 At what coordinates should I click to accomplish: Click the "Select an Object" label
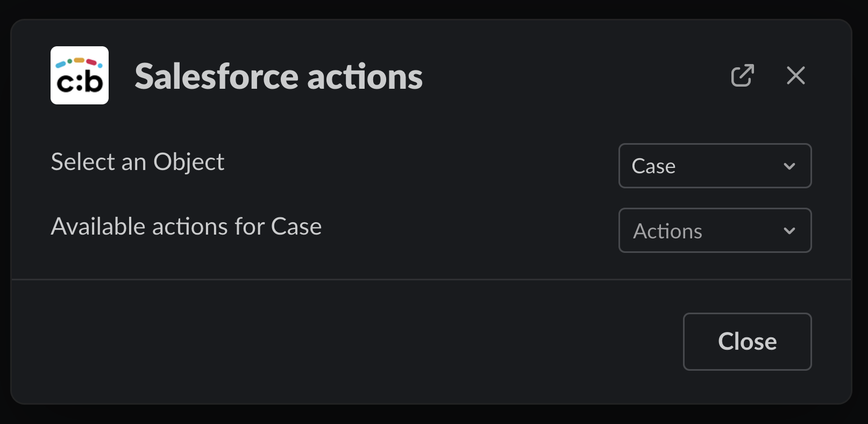(137, 162)
